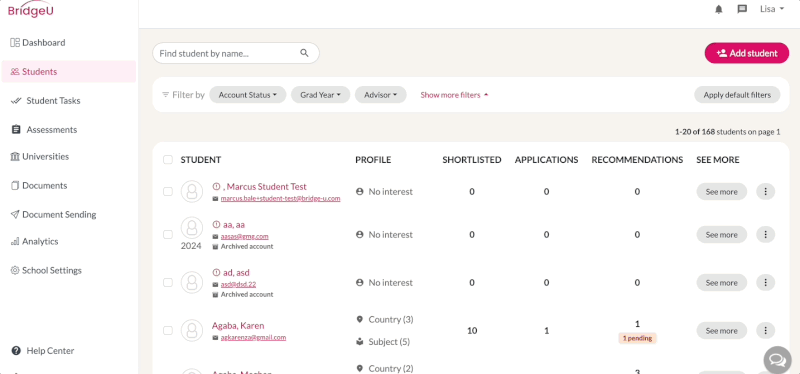Click the BridgeU logo
Viewport: 800px width, 374px height.
[31, 10]
